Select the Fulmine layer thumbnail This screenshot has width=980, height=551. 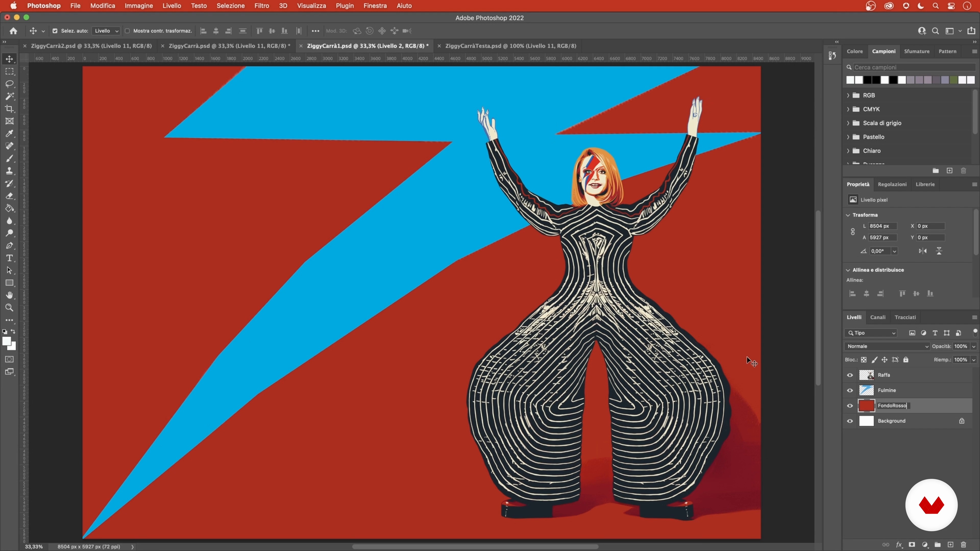click(866, 390)
